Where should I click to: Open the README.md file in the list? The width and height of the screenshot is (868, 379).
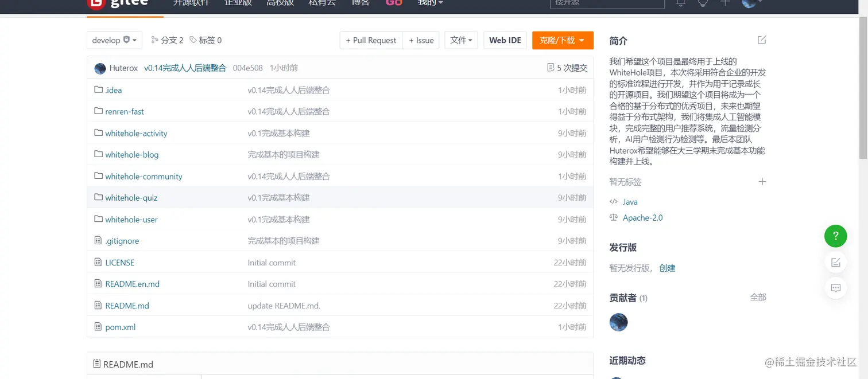tap(127, 306)
